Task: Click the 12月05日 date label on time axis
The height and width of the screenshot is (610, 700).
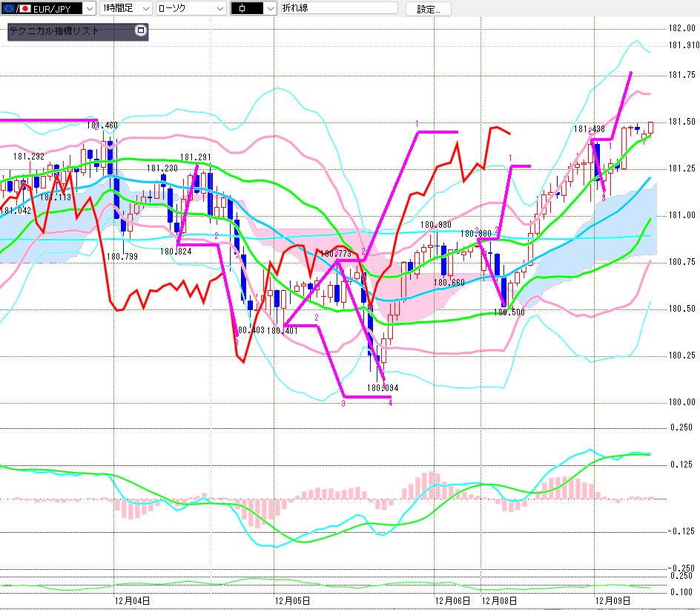Action: click(291, 600)
